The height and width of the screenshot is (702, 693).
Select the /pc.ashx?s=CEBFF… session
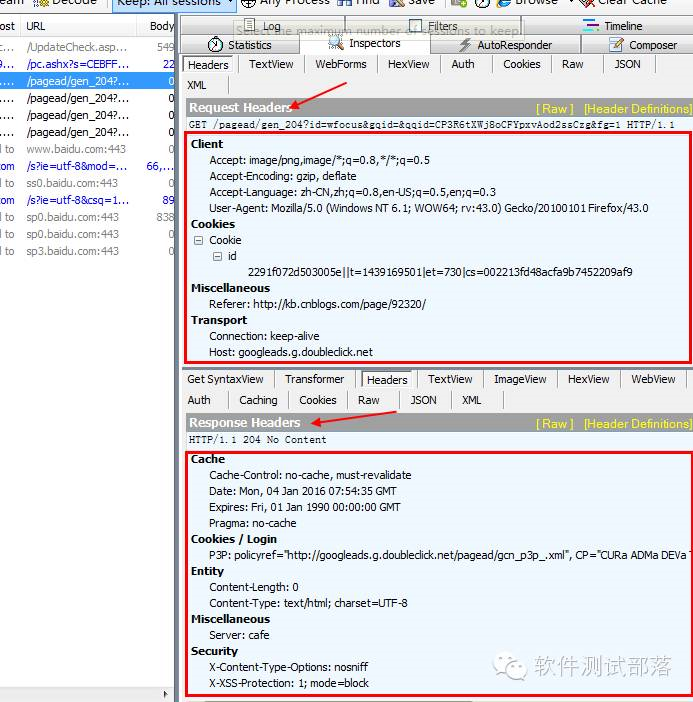click(87, 64)
